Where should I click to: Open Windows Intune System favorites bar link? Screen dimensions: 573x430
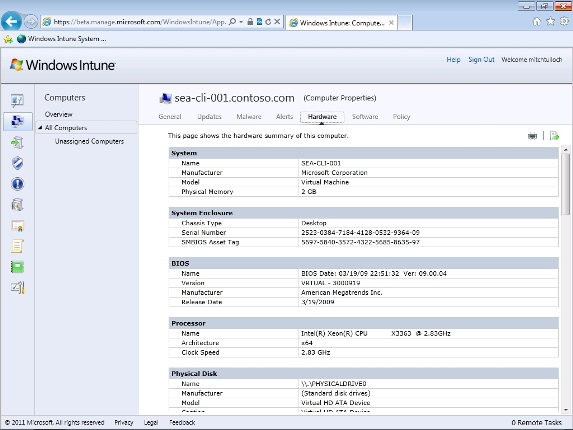[62, 39]
